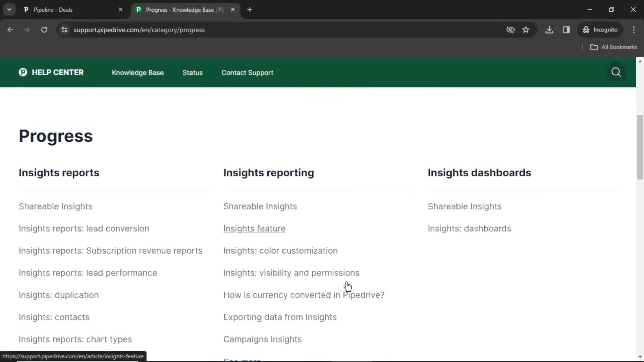Viewport: 644px width, 362px height.
Task: Close the Progress - Knowledge Base tab
Action: [x=233, y=10]
